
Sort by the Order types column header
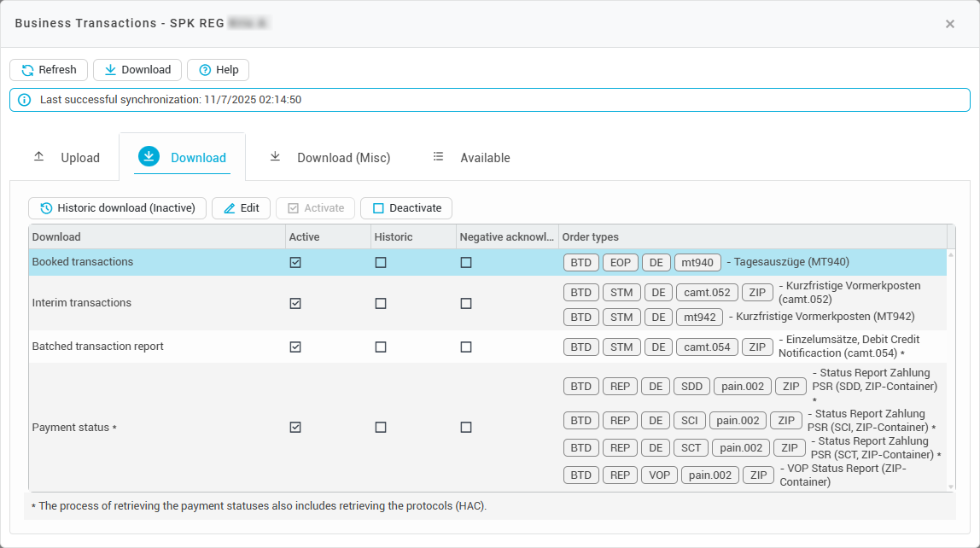[591, 237]
